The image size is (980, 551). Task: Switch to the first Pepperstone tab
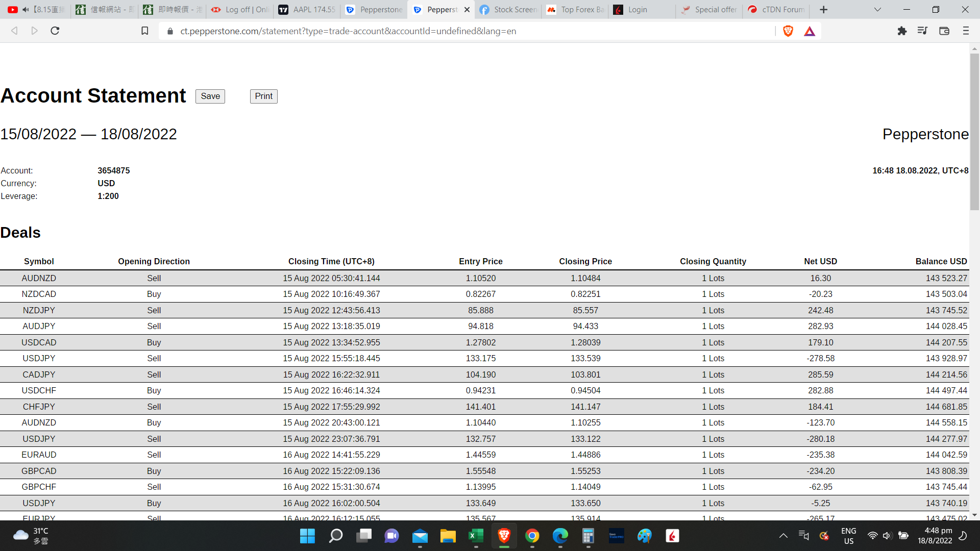pyautogui.click(x=375, y=10)
